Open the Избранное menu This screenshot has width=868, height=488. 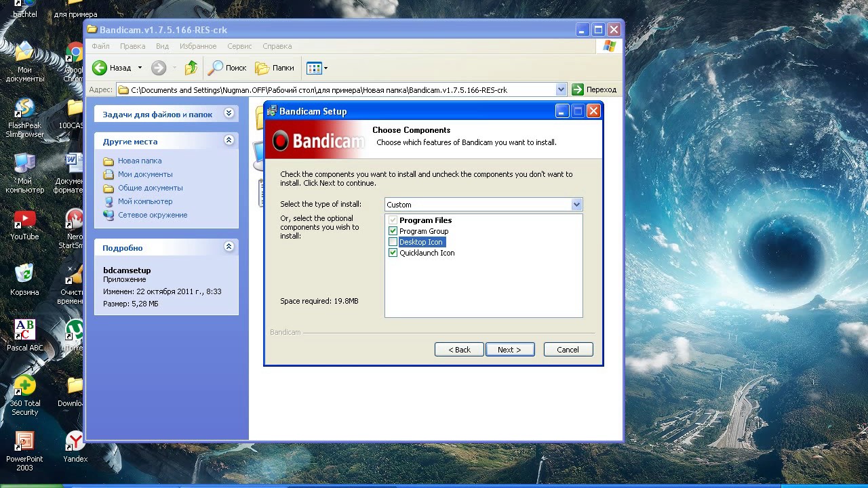pyautogui.click(x=198, y=46)
